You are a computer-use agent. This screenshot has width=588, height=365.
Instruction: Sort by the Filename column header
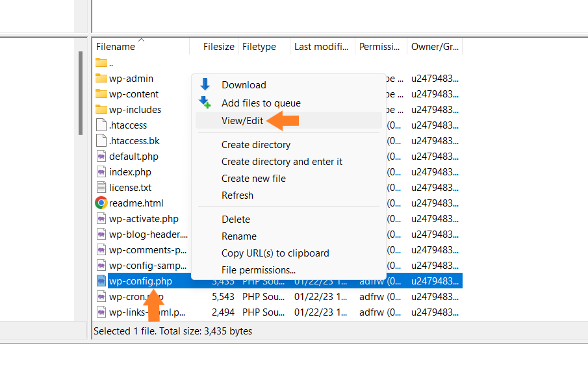click(141, 47)
